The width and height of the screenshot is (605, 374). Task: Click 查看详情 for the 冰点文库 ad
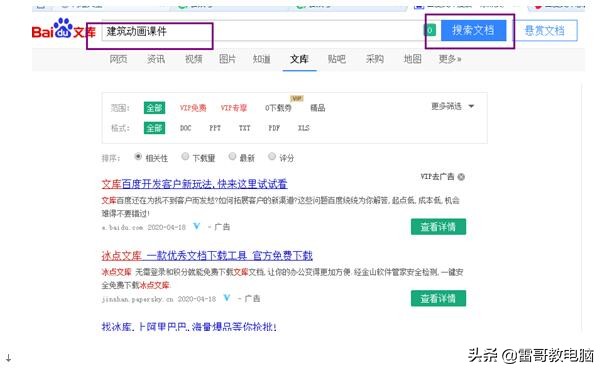438,298
